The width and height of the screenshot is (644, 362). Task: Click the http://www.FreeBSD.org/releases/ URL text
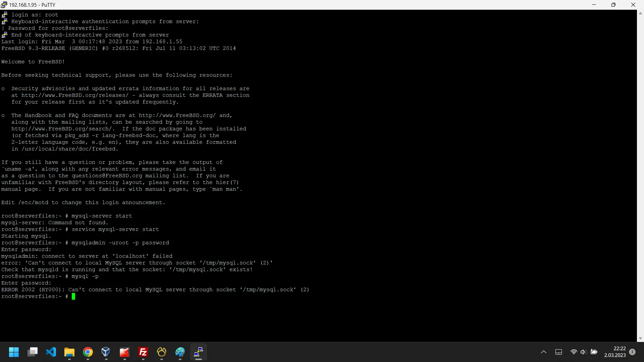[x=75, y=95]
